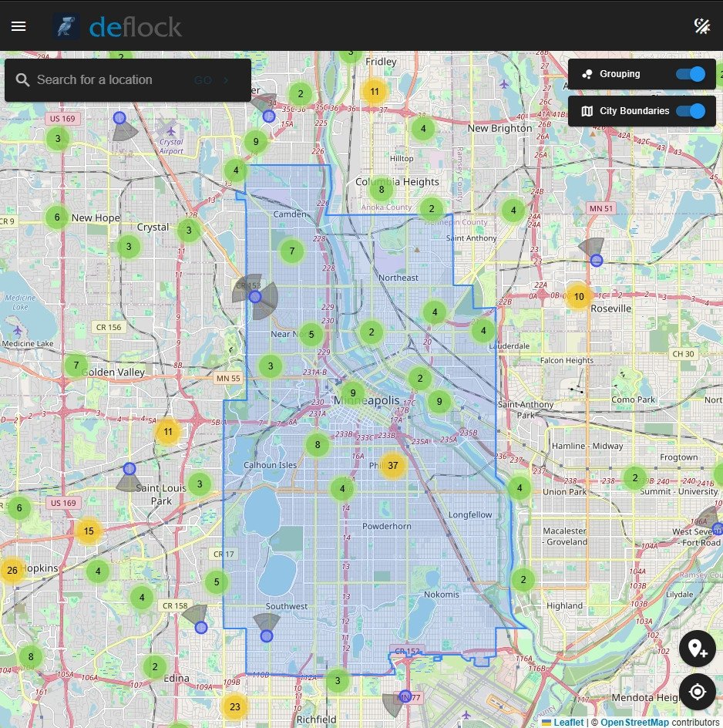Click the blue marker in Saint Louis Park
Image resolution: width=723 pixels, height=728 pixels.
[x=129, y=468]
